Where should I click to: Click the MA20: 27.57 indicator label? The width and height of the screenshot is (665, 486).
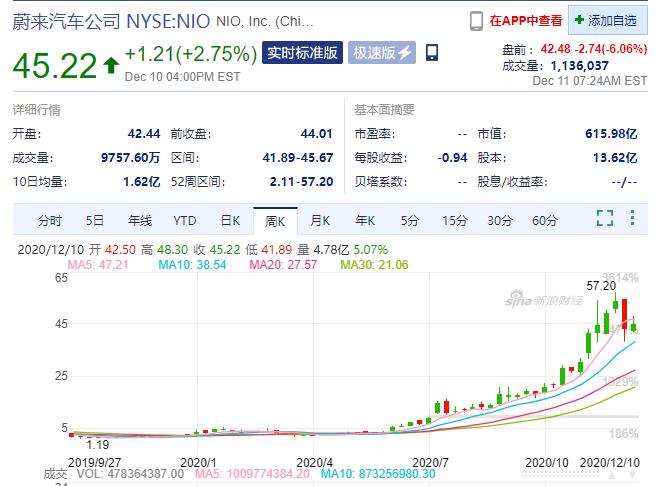(283, 265)
